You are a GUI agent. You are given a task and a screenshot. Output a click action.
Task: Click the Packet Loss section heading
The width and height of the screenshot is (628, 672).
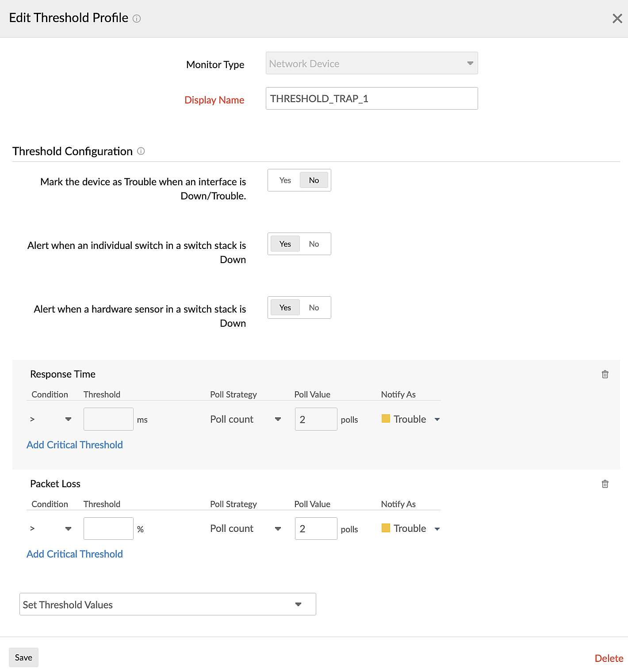[55, 484]
